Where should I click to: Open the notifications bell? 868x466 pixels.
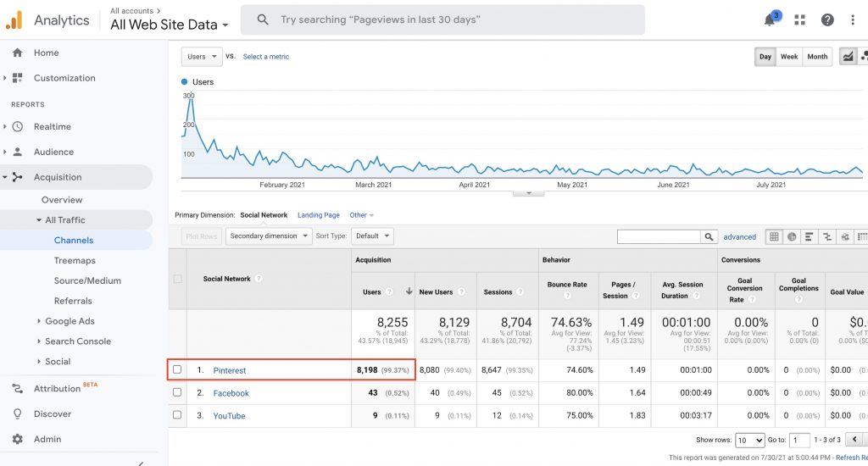(x=770, y=20)
